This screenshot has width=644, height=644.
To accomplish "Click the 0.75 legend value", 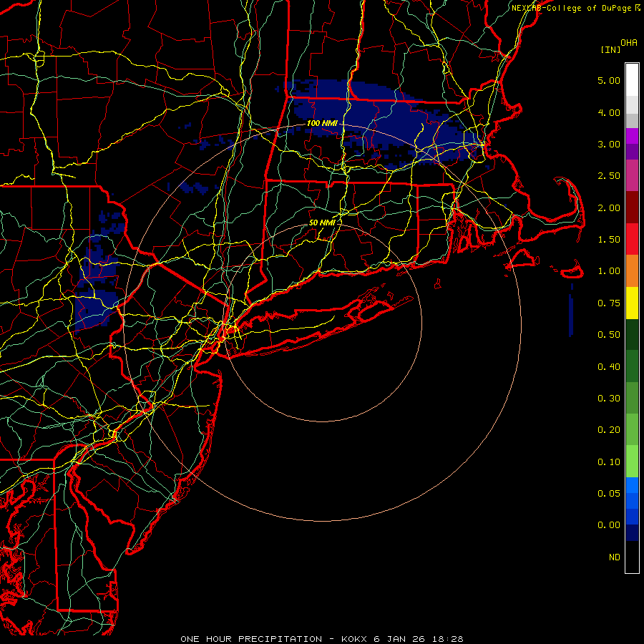I will pyautogui.click(x=609, y=303).
